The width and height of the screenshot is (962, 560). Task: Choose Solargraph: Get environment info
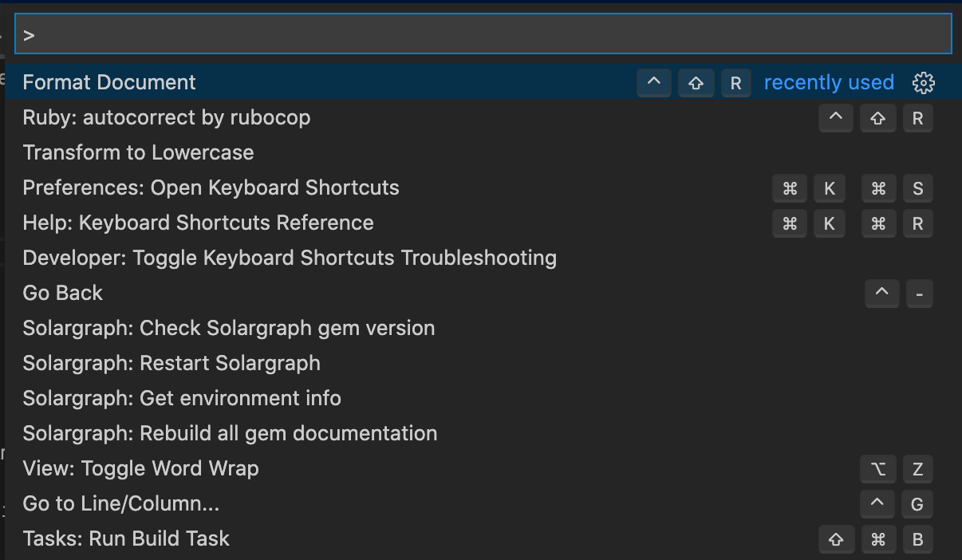182,398
